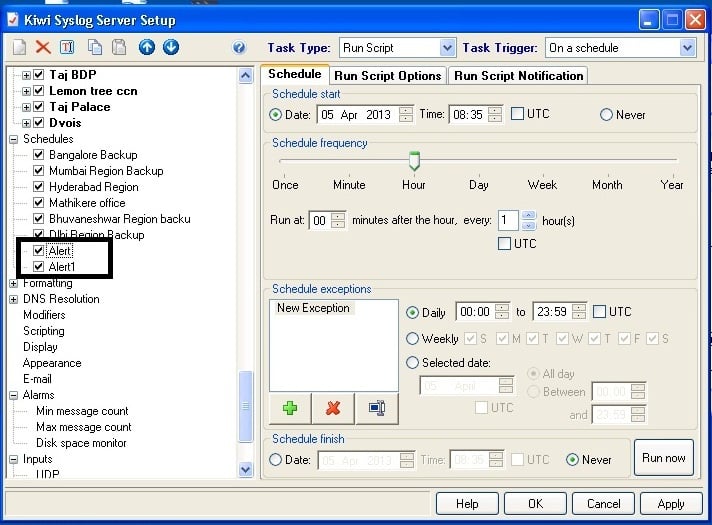
Task: Click the every hour(s) value field
Action: [x=509, y=220]
